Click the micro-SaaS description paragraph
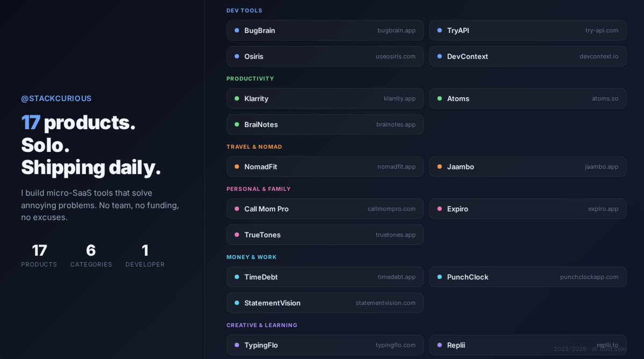 pos(100,205)
